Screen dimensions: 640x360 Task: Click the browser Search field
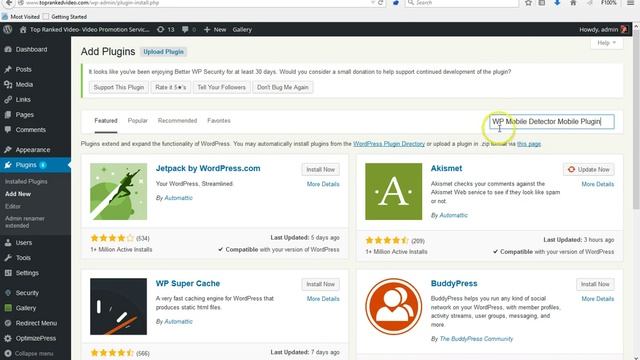(x=462, y=3)
